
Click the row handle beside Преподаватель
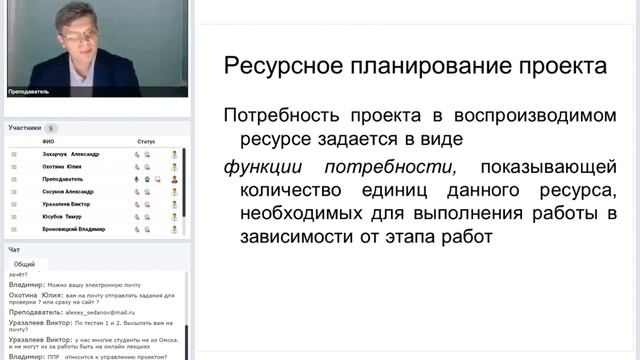[x=14, y=179]
